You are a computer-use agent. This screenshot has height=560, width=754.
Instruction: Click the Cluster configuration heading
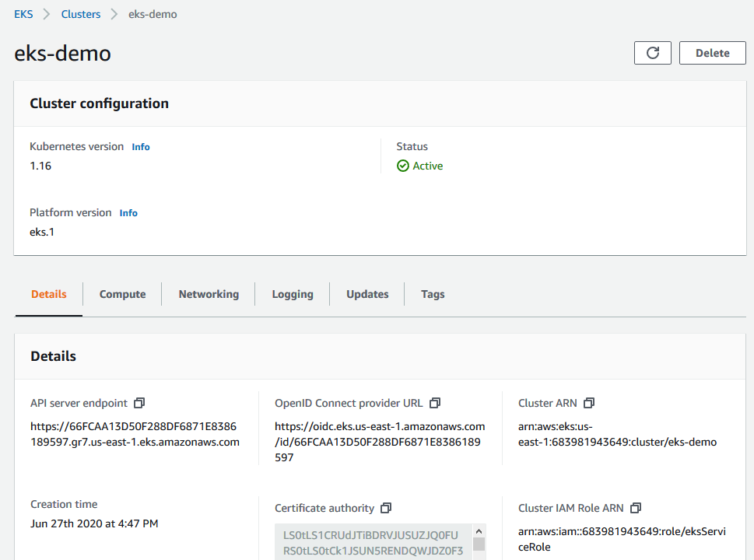pyautogui.click(x=99, y=103)
